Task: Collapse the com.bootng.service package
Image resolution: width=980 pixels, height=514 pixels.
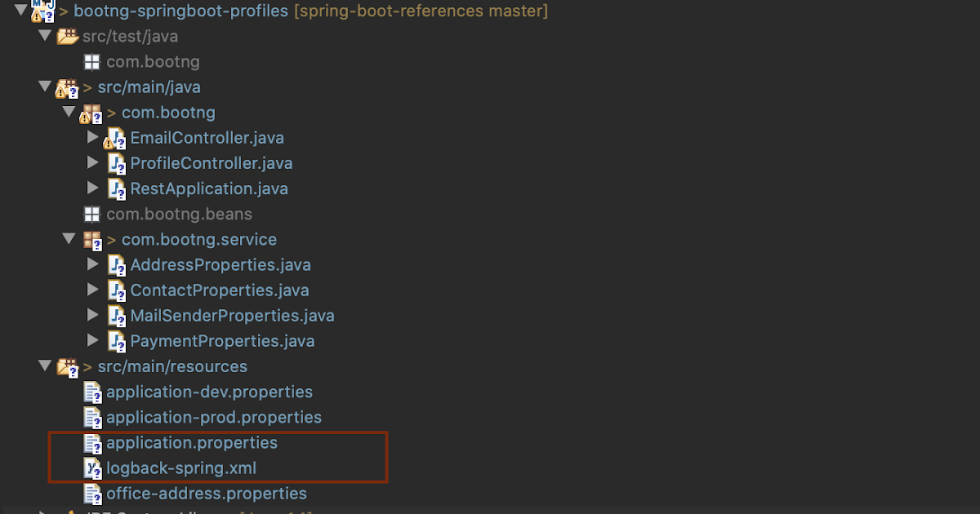Action: 69,239
